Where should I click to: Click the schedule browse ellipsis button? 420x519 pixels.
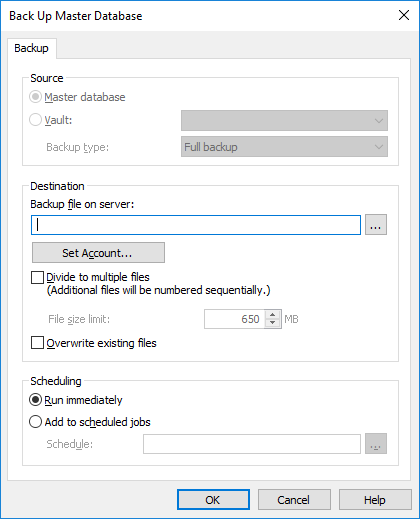click(x=376, y=444)
